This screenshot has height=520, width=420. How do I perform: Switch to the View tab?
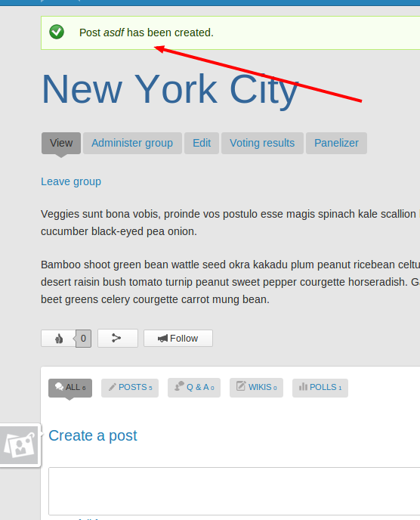point(61,143)
